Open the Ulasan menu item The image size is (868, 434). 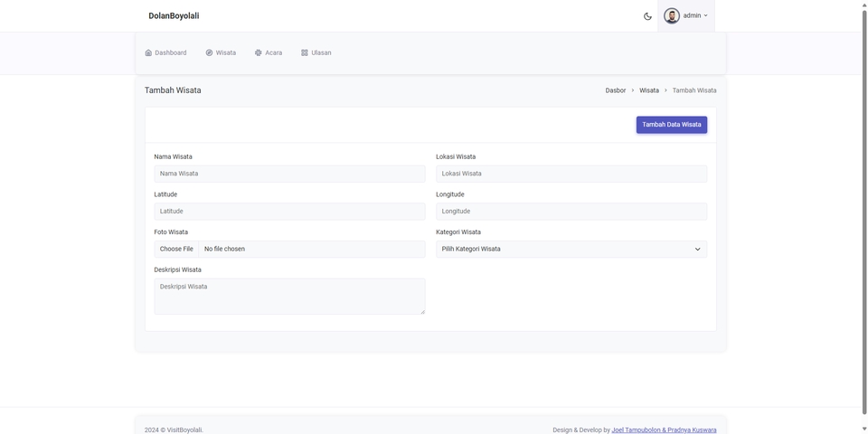pyautogui.click(x=316, y=53)
